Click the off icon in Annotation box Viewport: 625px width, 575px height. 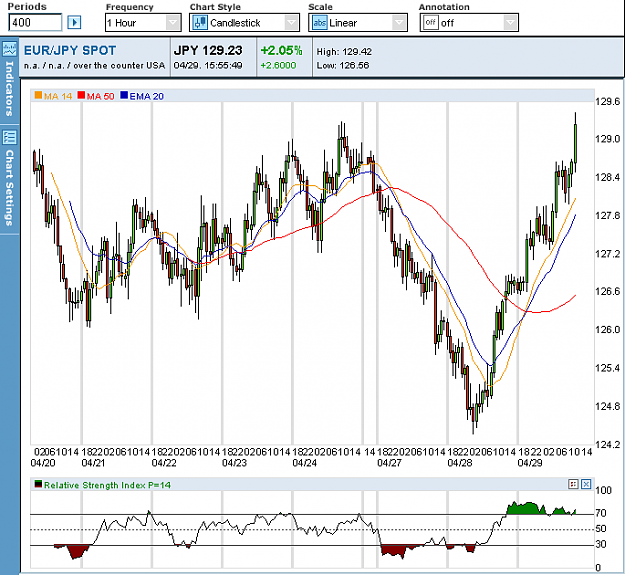[x=430, y=23]
